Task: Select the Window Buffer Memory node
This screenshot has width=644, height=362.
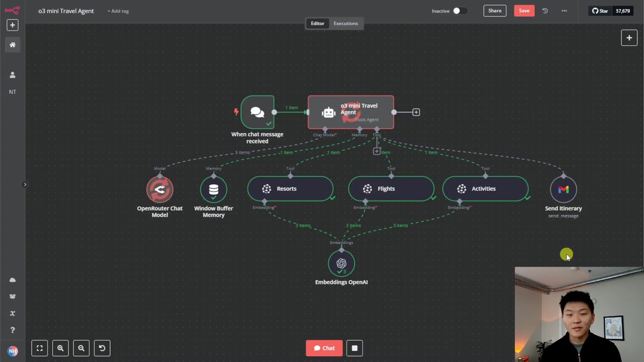Action: click(x=214, y=189)
